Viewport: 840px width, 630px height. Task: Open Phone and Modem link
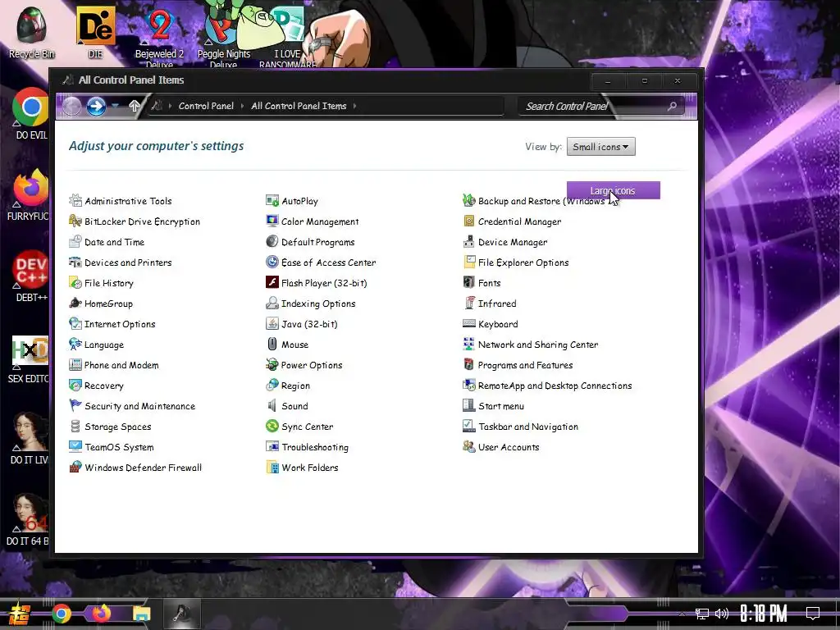[121, 365]
